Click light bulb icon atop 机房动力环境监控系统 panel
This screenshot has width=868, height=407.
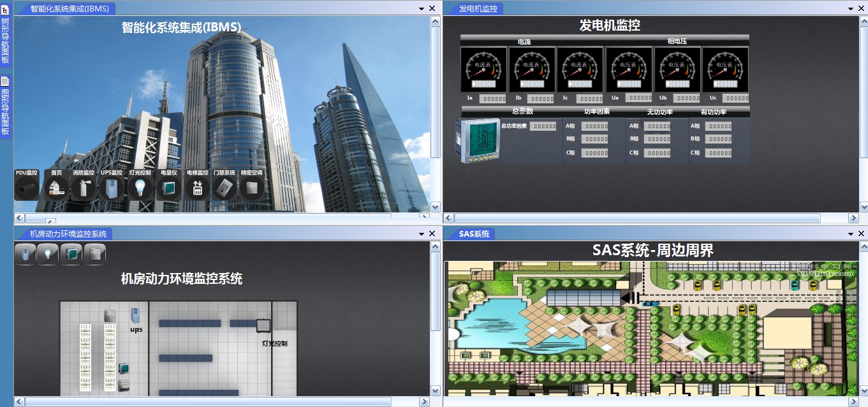pos(48,254)
